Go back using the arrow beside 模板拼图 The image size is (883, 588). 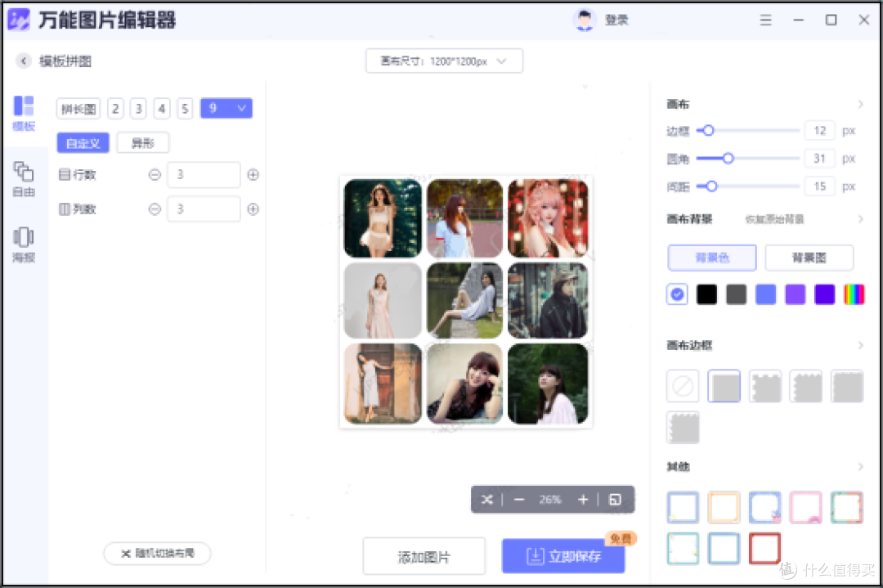coord(23,61)
